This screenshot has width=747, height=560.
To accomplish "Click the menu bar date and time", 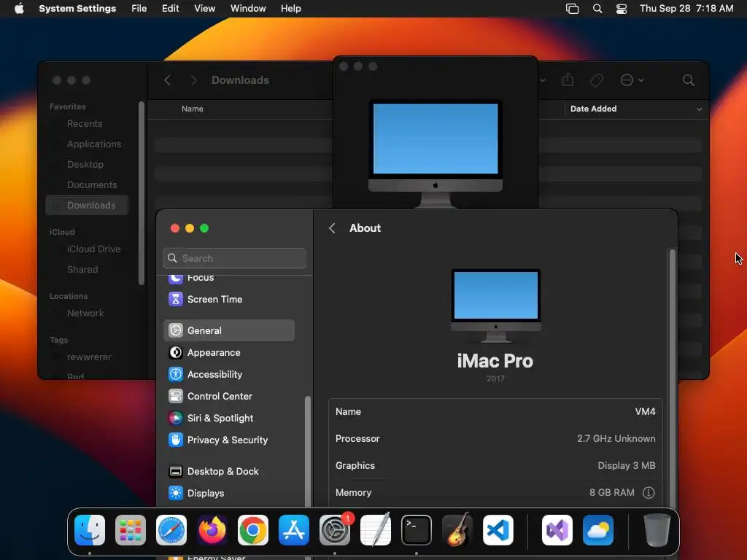I will pos(686,9).
